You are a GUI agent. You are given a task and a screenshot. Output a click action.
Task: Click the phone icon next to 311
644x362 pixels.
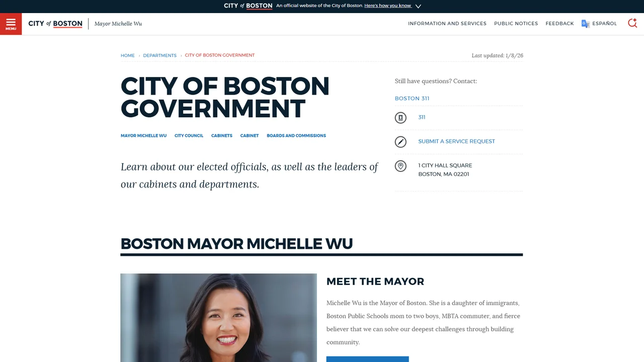(x=400, y=118)
